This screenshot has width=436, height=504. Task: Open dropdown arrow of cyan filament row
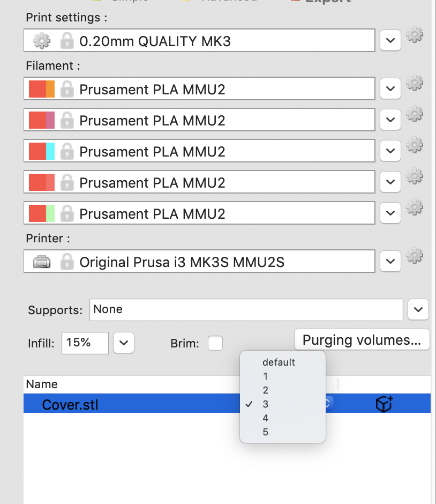coord(390,151)
